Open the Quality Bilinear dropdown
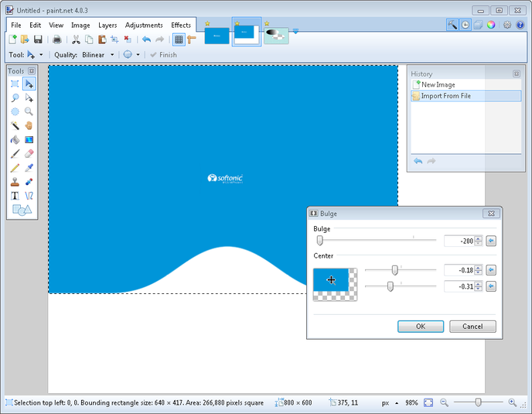532x414 pixels. point(97,55)
